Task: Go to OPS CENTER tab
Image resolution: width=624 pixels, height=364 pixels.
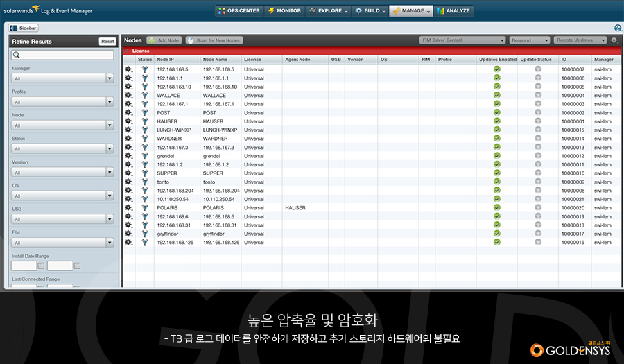Action: [239, 10]
